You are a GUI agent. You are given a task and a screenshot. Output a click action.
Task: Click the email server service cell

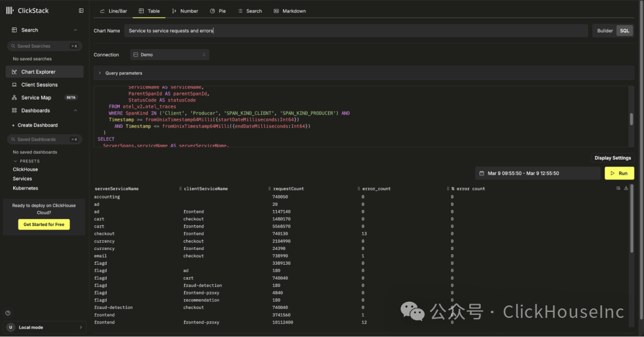coord(100,256)
